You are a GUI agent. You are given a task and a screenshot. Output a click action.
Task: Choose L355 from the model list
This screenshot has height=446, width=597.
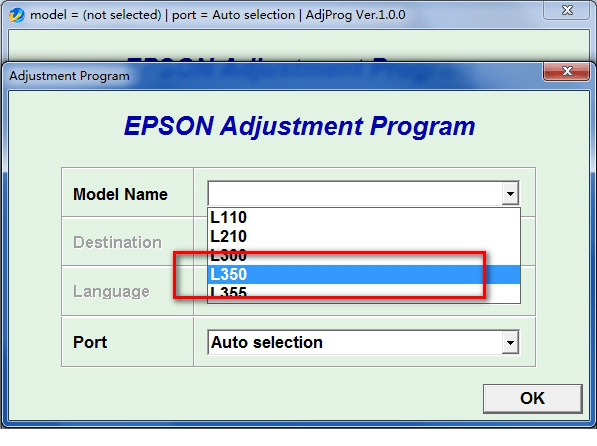click(364, 293)
